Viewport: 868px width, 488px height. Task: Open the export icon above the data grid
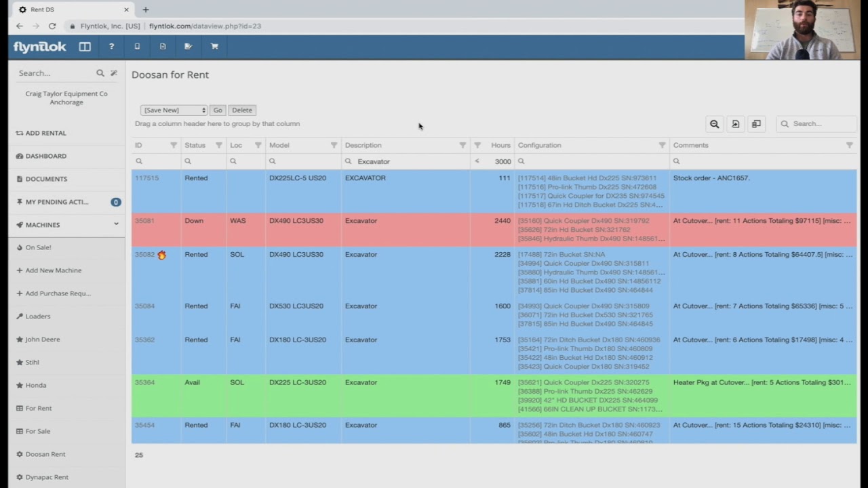[735, 124]
